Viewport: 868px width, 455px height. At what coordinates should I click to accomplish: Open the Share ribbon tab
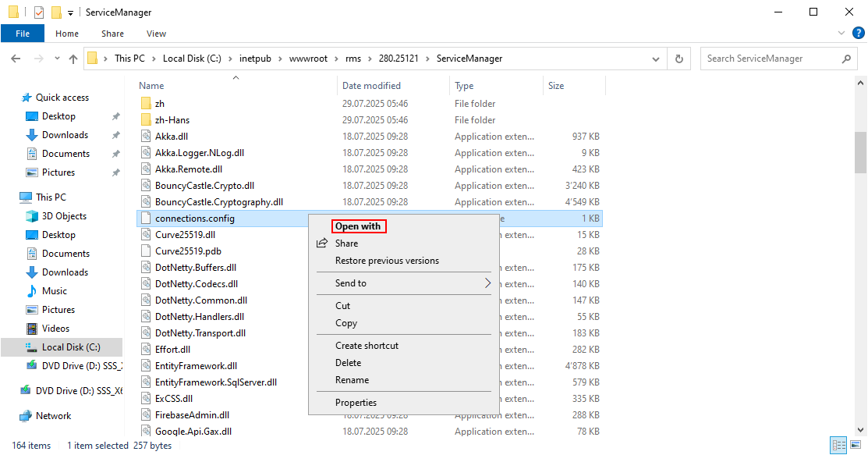pos(112,34)
